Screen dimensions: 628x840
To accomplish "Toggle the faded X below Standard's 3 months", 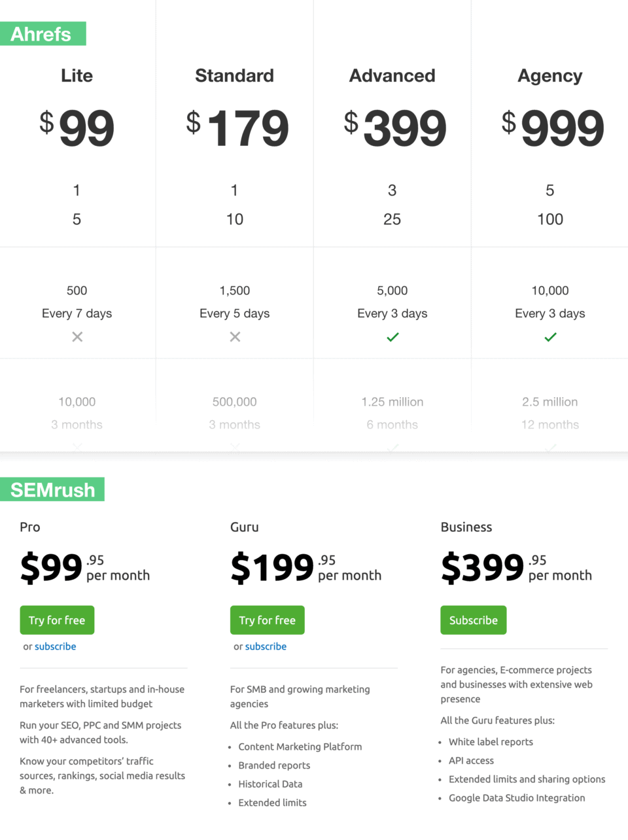I will 234,447.
